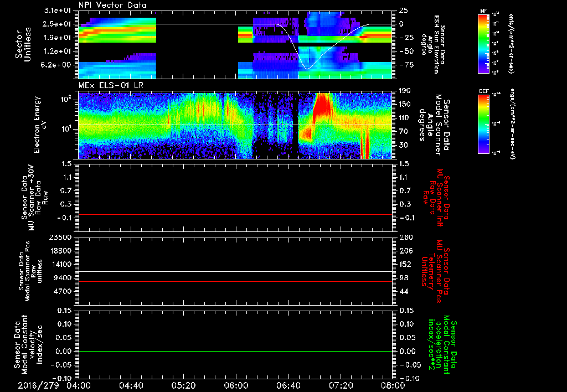This screenshot has height=392, width=567.
Task: Click the 07:20 time axis label
Action: pos(341,386)
